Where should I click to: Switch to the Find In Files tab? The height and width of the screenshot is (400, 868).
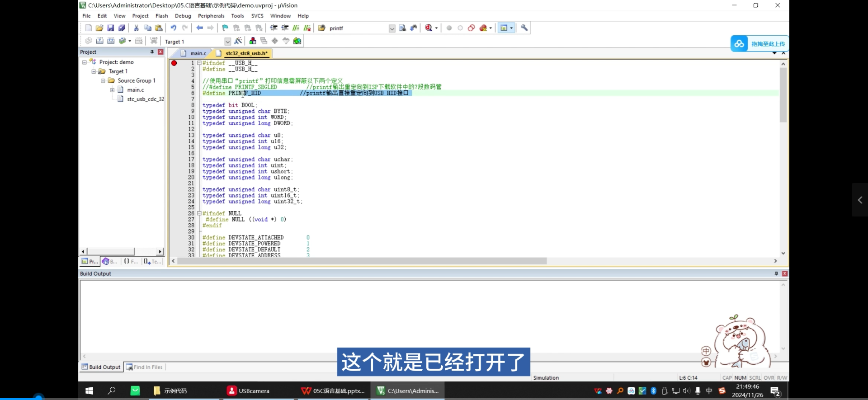point(144,367)
